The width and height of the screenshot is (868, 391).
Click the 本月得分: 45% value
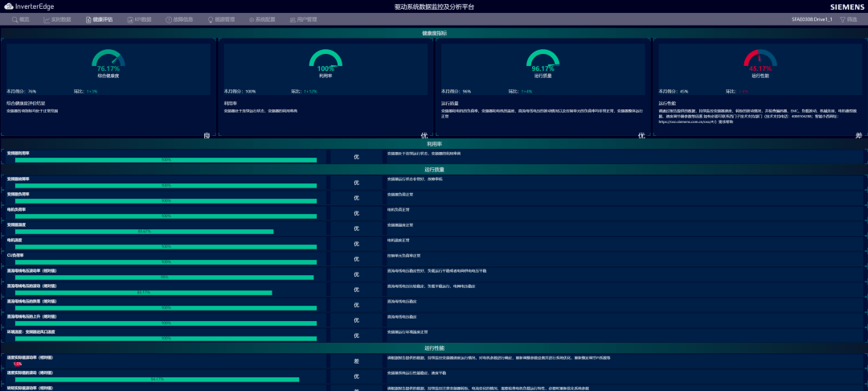click(x=674, y=91)
